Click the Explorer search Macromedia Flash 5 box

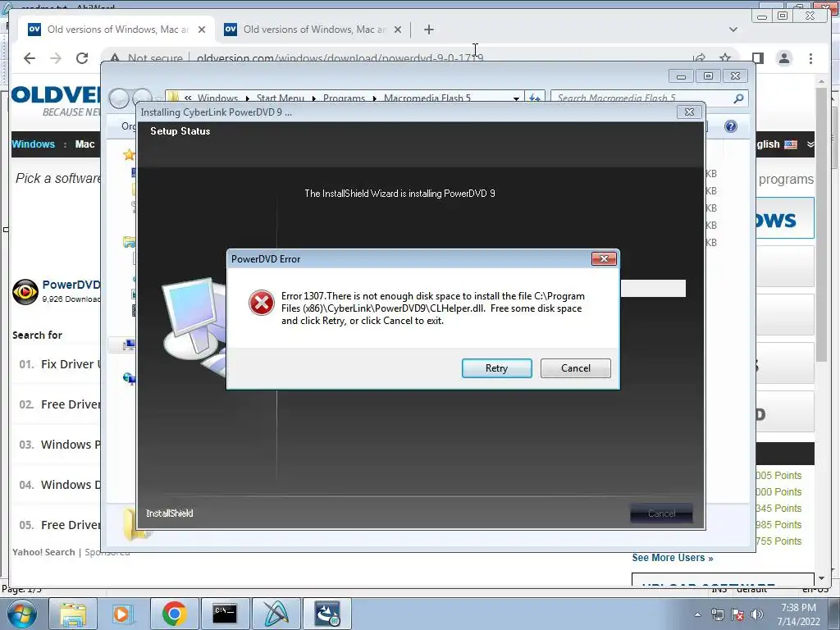[641, 98]
